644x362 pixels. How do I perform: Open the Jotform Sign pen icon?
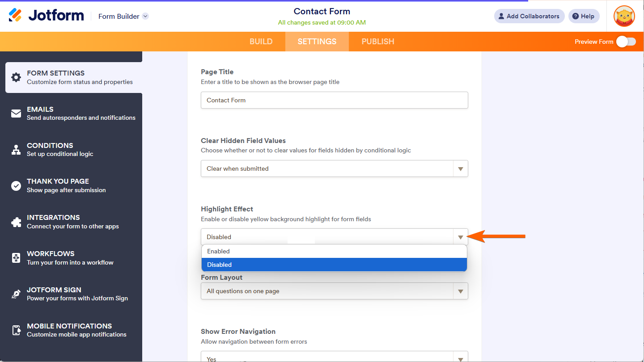[x=16, y=294]
